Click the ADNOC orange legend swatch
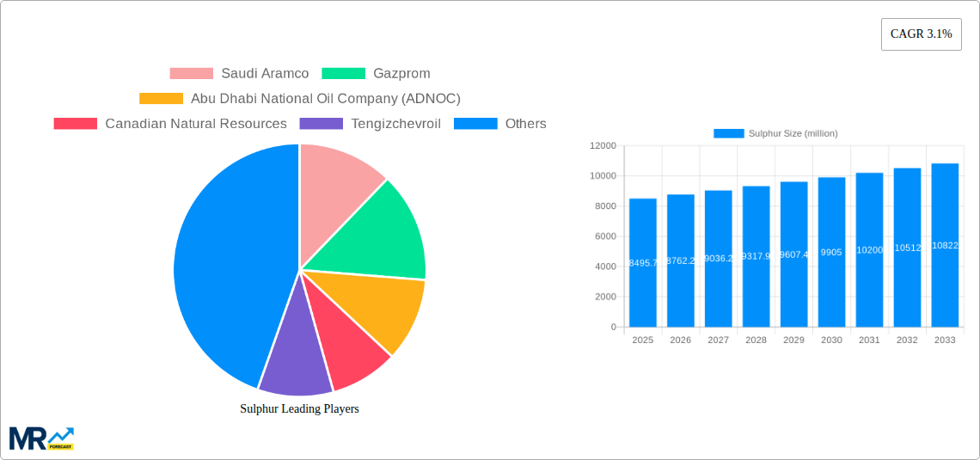 tap(161, 99)
